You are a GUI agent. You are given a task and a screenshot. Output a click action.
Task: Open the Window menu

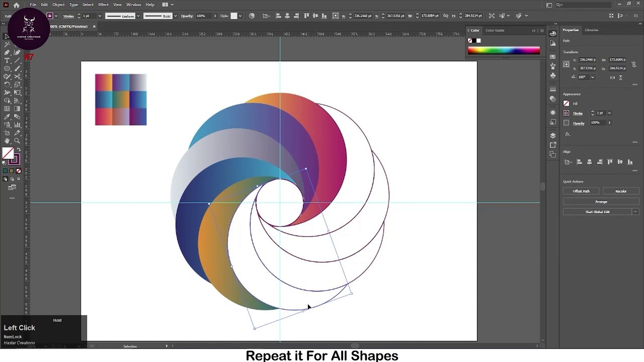coord(133,5)
